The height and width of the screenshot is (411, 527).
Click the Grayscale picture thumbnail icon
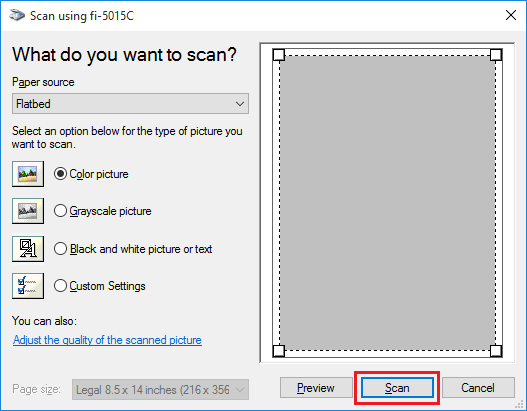(x=28, y=211)
